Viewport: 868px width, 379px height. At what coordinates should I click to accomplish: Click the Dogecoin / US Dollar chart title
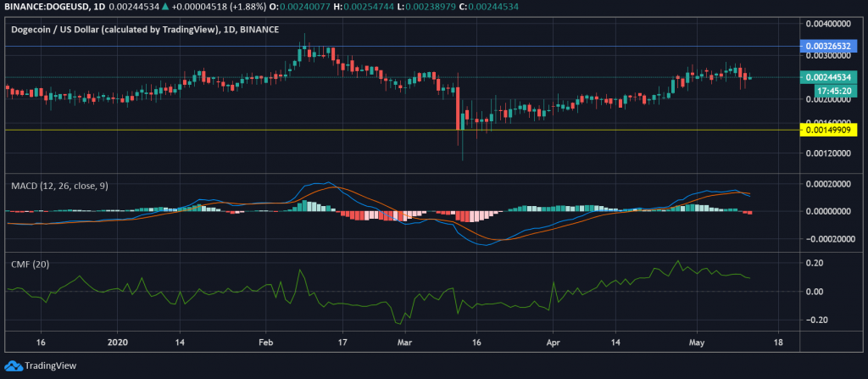(145, 30)
